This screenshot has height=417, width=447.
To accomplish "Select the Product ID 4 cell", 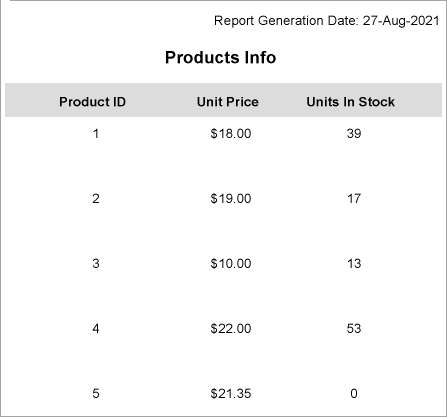I will 96,329.
